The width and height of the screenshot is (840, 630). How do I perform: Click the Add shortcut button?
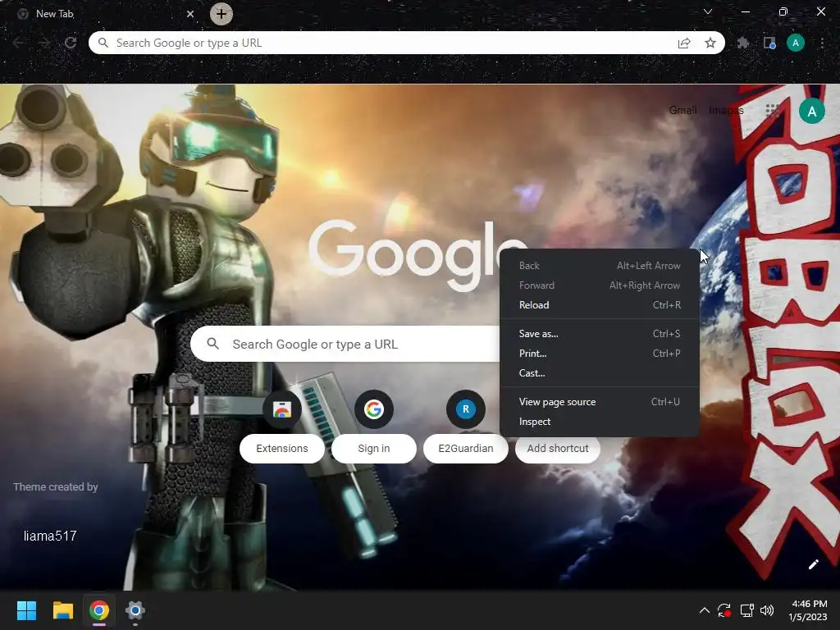pos(558,449)
